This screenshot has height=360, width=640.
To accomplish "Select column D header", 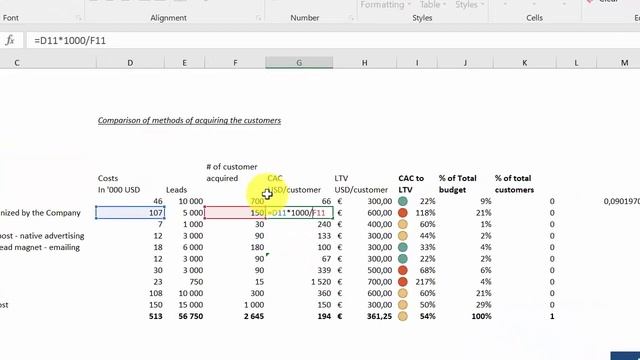I will (130, 62).
